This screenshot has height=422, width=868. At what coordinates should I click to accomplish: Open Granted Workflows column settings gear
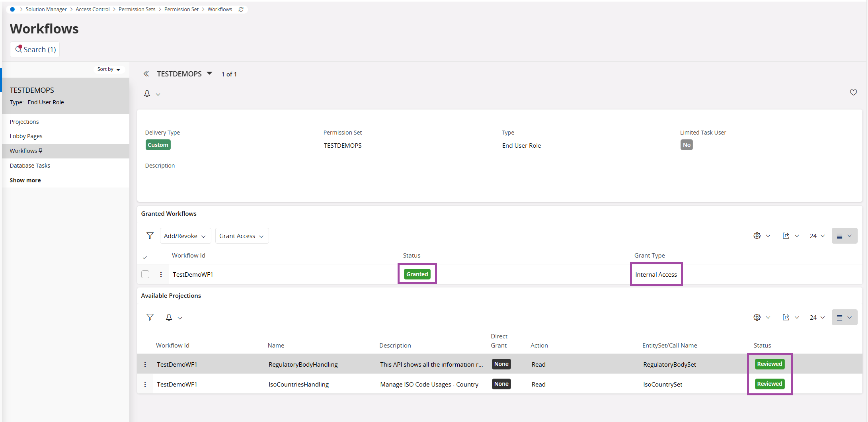(757, 236)
